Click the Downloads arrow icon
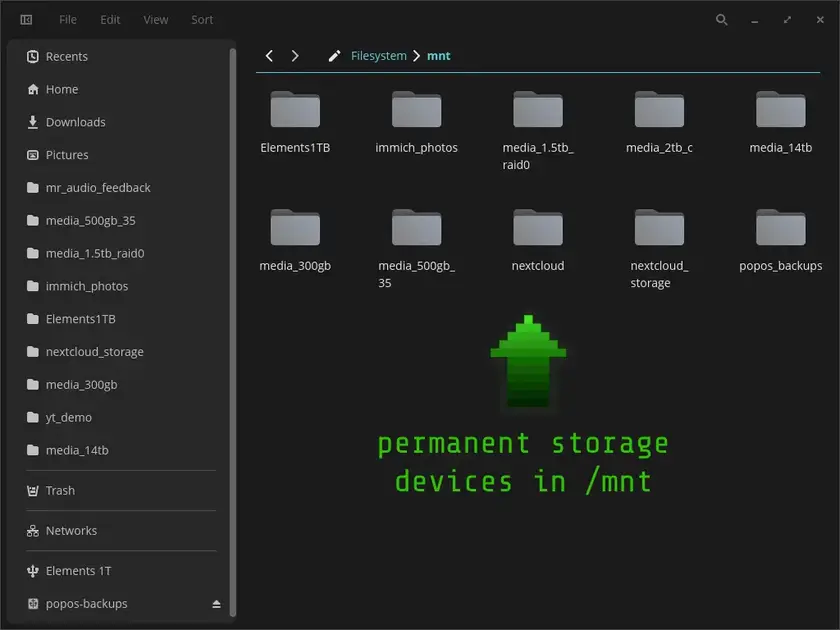 [x=33, y=122]
